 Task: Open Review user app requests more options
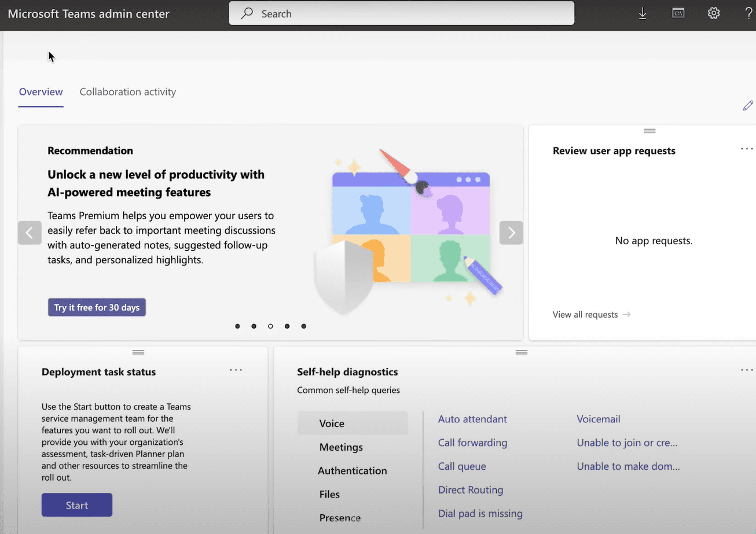click(747, 149)
